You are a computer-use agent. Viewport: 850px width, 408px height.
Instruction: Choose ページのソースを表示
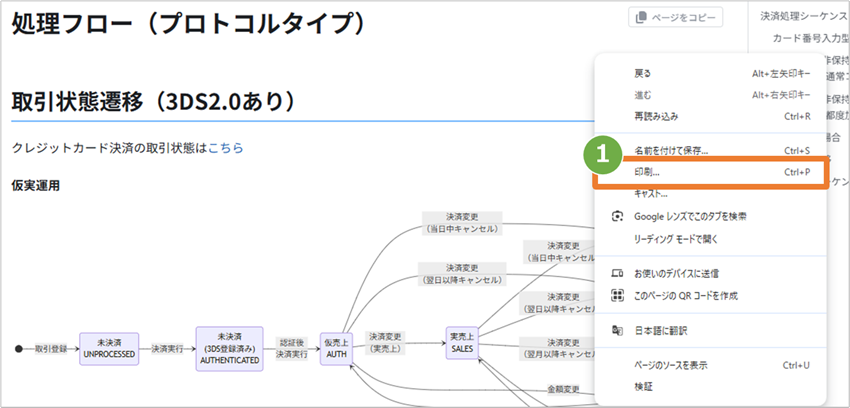[x=710, y=365]
